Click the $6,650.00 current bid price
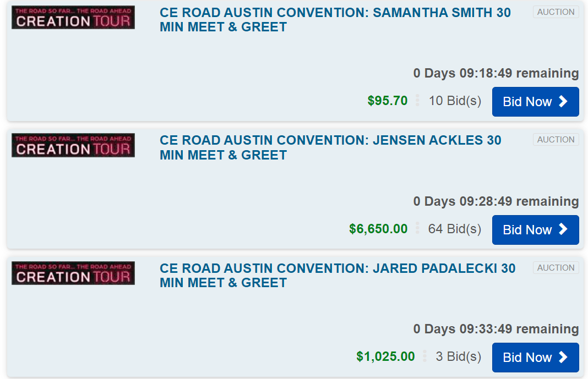Viewport: 588px width, 379px height. pos(378,229)
